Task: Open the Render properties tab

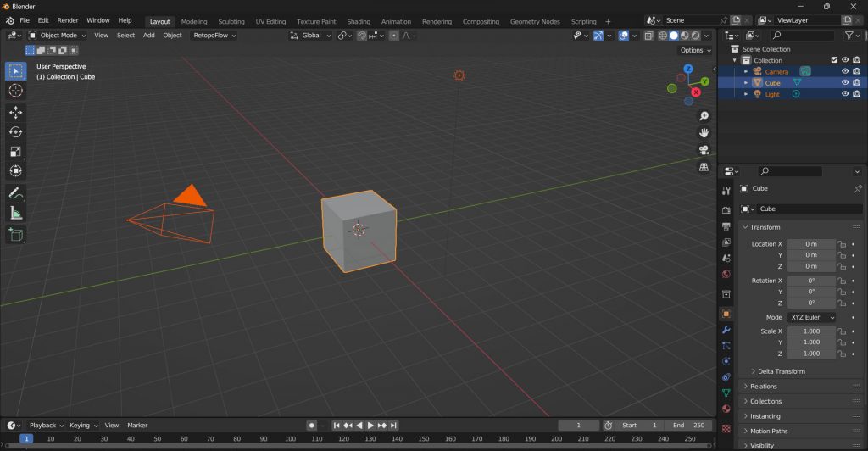Action: (726, 210)
